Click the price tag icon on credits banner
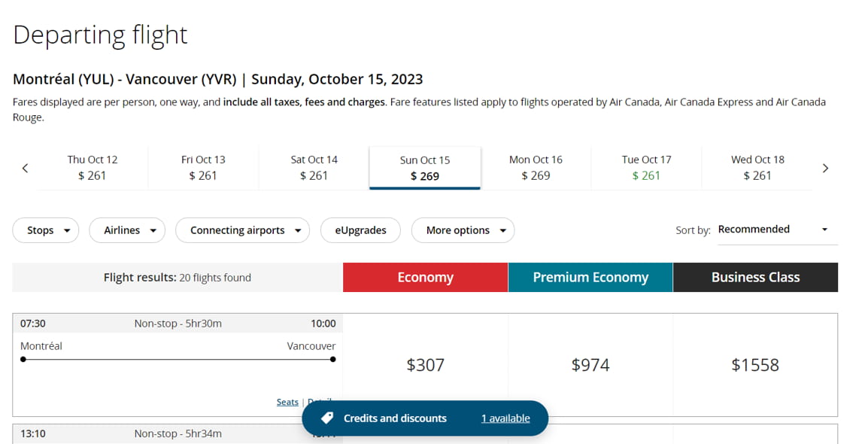868x444 pixels. point(326,418)
